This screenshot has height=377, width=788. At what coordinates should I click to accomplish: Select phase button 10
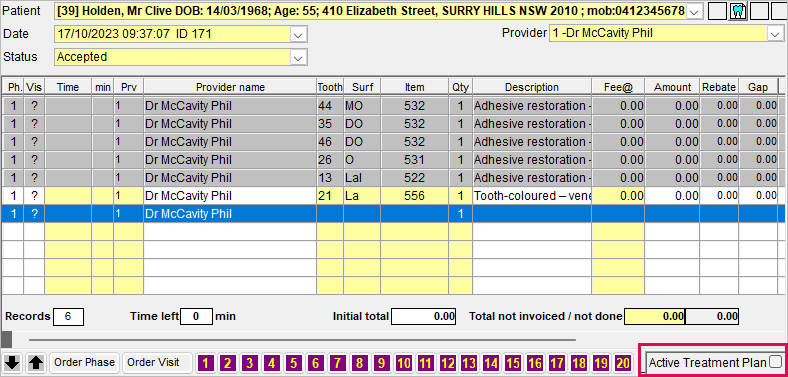pyautogui.click(x=404, y=363)
